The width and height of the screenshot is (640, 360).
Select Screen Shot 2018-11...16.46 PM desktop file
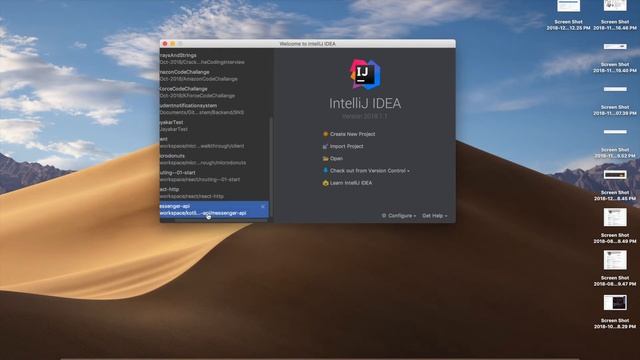615,15
